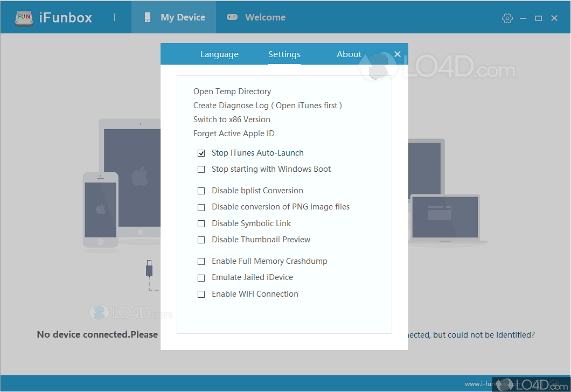Turn on Enable WIFI Connection
Image resolution: width=571 pixels, height=392 pixels.
pyautogui.click(x=201, y=294)
